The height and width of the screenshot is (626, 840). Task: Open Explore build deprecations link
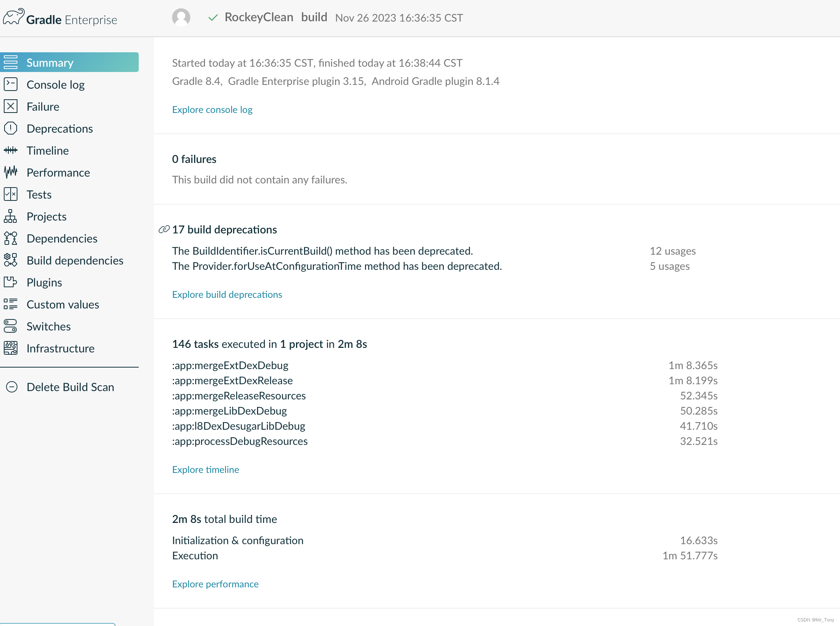(x=227, y=294)
